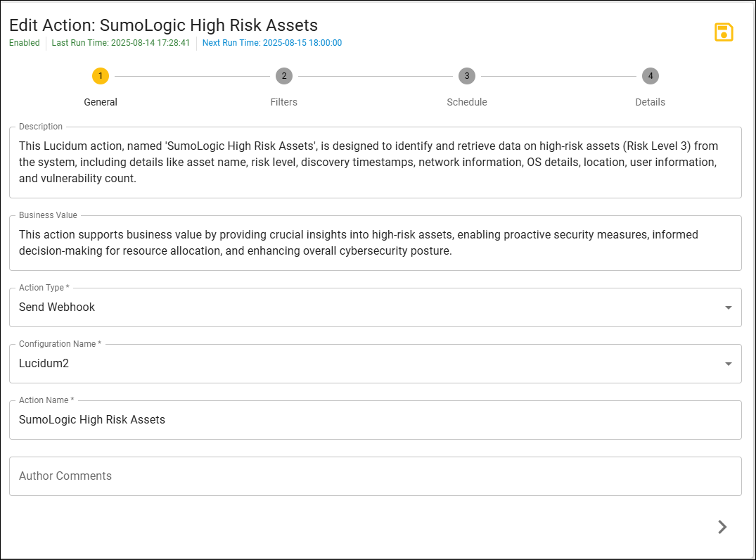
Task: Jump to step 2 Filters circle
Action: point(284,76)
